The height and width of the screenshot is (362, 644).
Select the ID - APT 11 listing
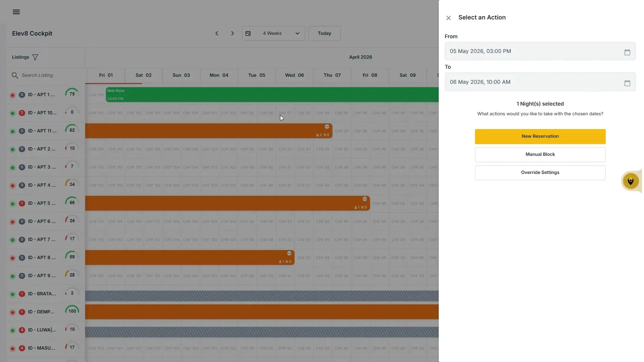tap(42, 131)
